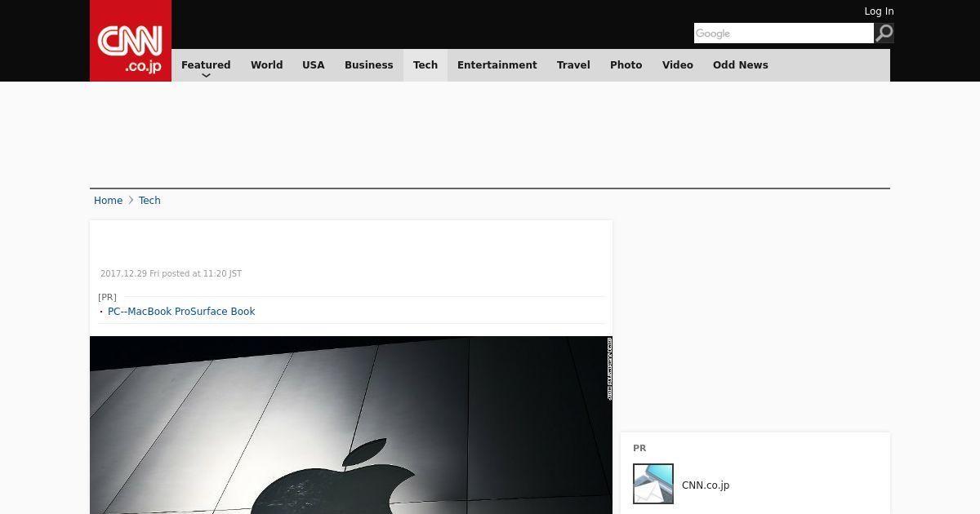Open the CNN.co.jp logo home link
The height and width of the screenshot is (514, 980).
[131, 41]
